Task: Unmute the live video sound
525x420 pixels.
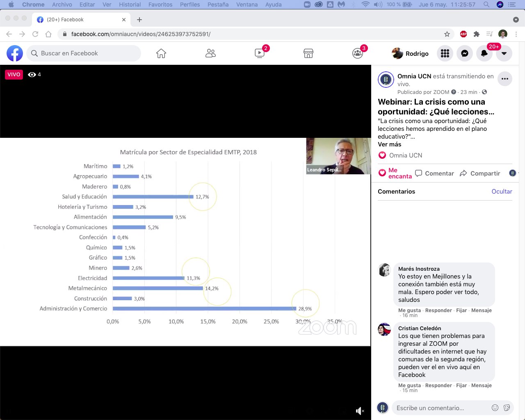Action: [x=360, y=411]
